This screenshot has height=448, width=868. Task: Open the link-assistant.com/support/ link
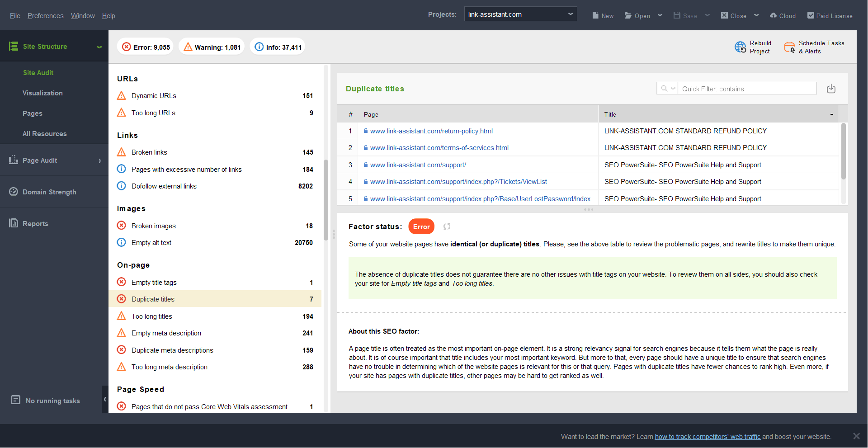coord(418,165)
